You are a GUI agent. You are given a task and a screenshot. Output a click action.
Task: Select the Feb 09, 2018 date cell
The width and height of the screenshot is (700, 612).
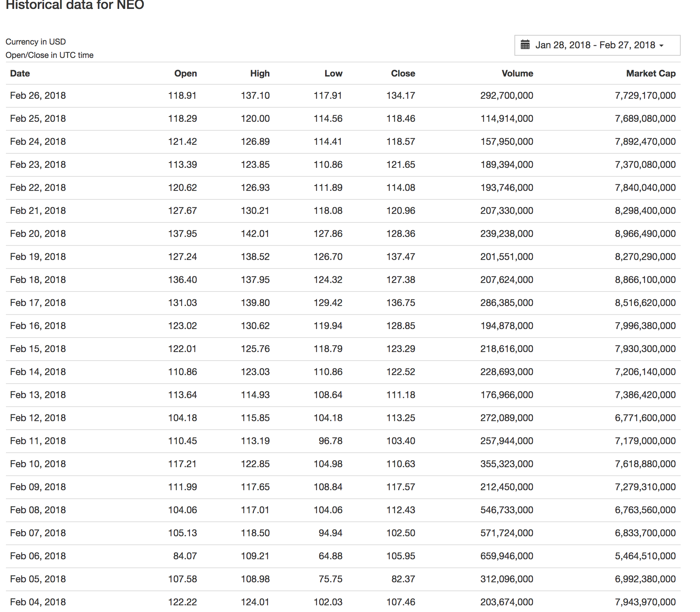[x=38, y=487]
